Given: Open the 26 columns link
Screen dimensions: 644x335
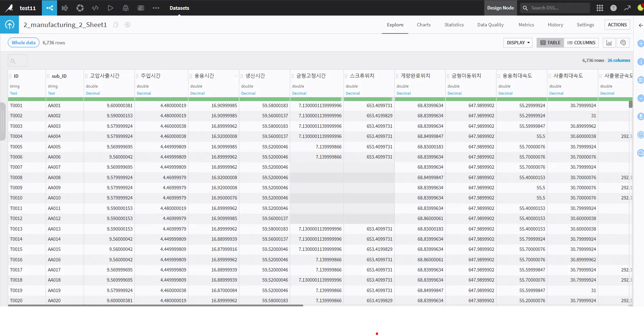Looking at the screenshot, I should 619,61.
